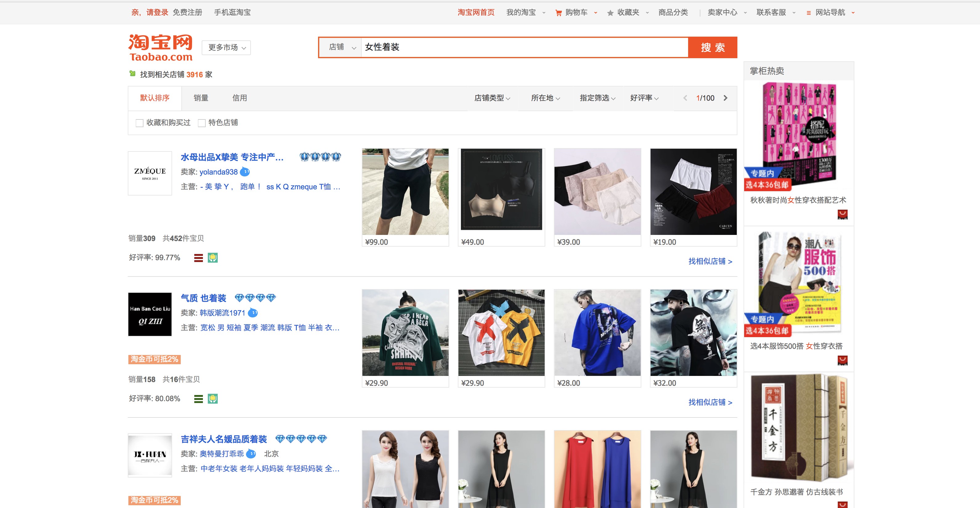This screenshot has height=508, width=980.
Task: Open the ¥32.00 black T-shirt thumbnail
Action: [x=693, y=333]
